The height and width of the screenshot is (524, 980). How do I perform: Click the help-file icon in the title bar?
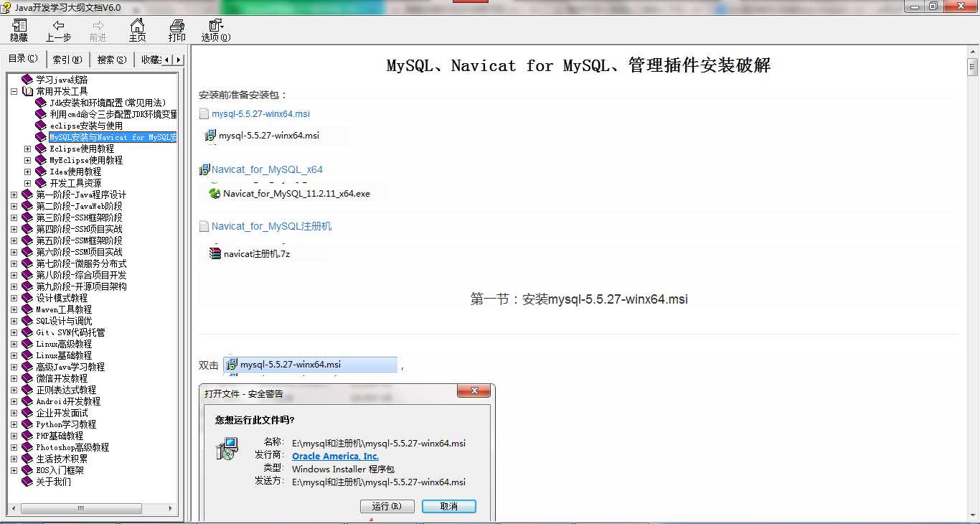(x=6, y=7)
